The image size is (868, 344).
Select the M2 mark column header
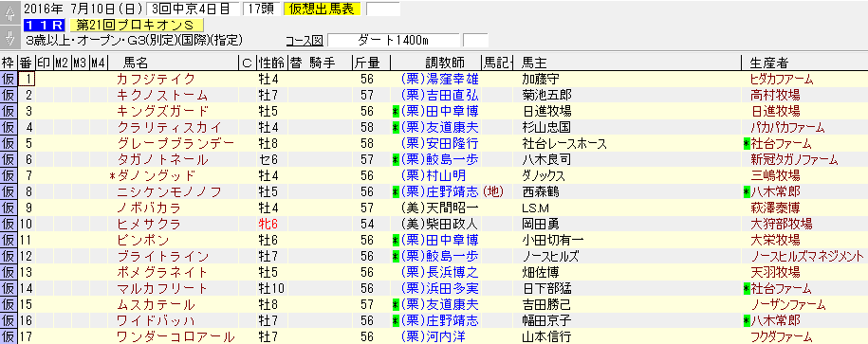(62, 63)
